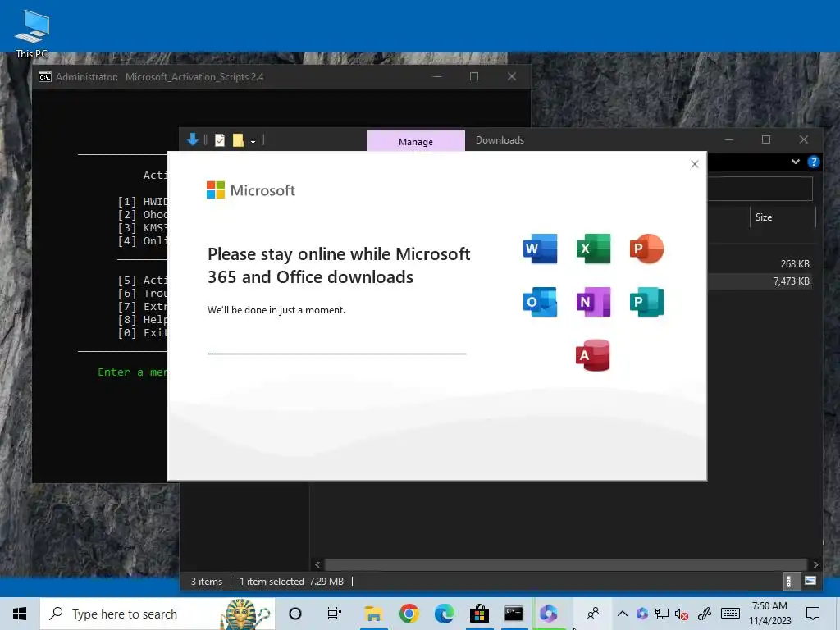840x630 pixels.
Task: Open the touch keyboard icon in tray
Action: point(730,614)
